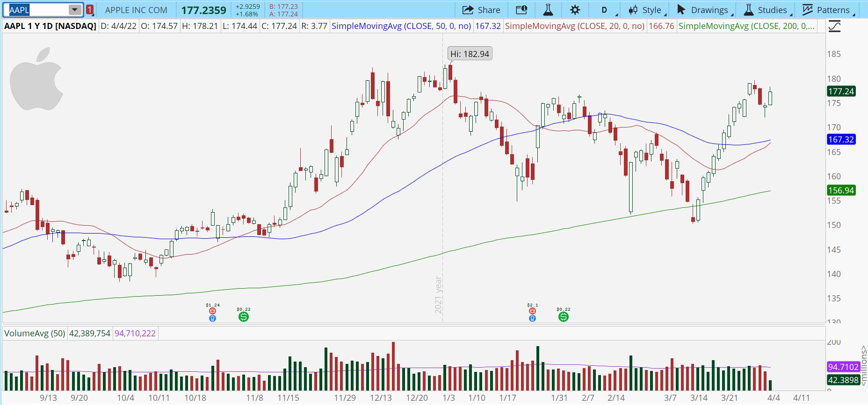Open the info card icon beside Share
The height and width of the screenshot is (405, 868).
pyautogui.click(x=521, y=10)
